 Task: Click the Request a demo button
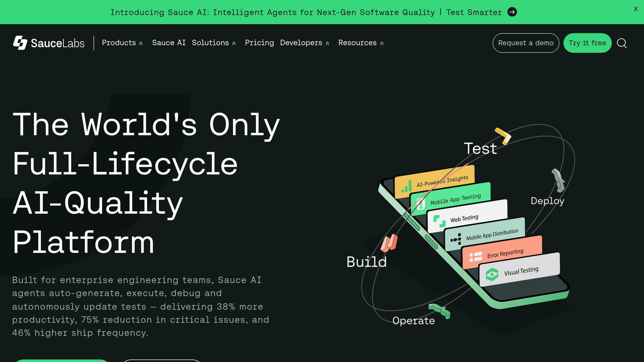click(526, 43)
